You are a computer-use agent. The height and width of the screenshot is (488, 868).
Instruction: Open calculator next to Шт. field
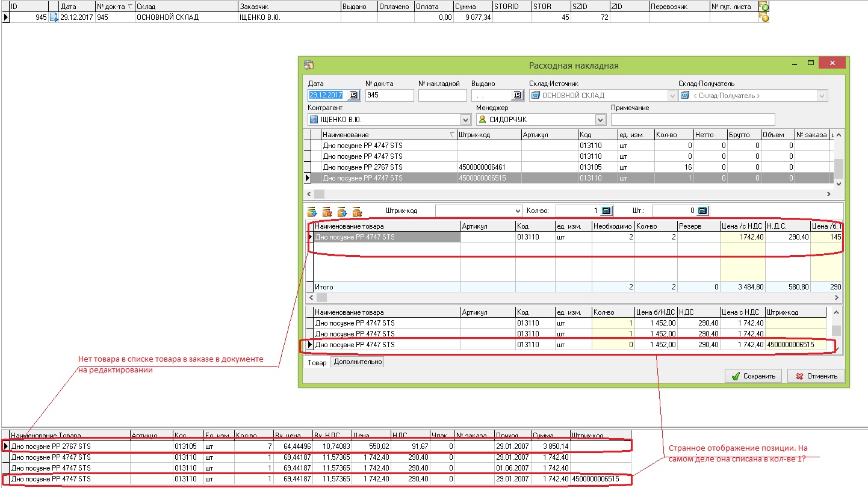point(702,211)
